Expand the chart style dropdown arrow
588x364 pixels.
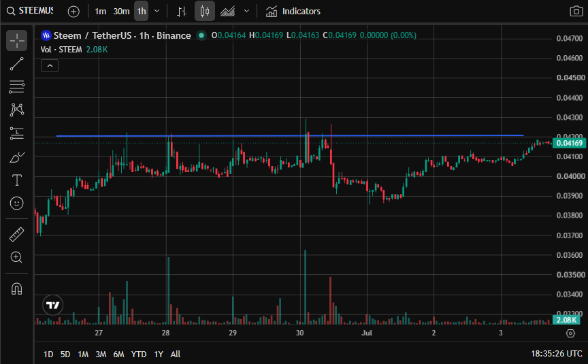click(246, 12)
